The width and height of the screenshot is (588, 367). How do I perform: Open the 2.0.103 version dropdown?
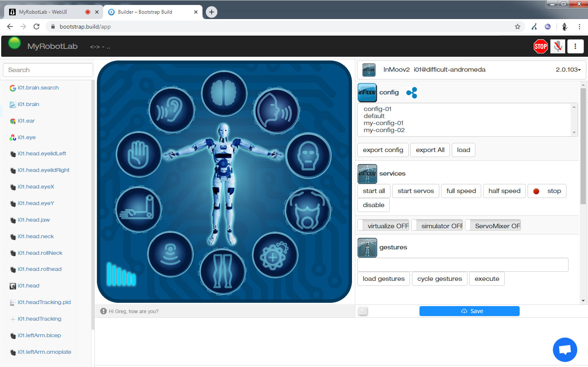(568, 70)
